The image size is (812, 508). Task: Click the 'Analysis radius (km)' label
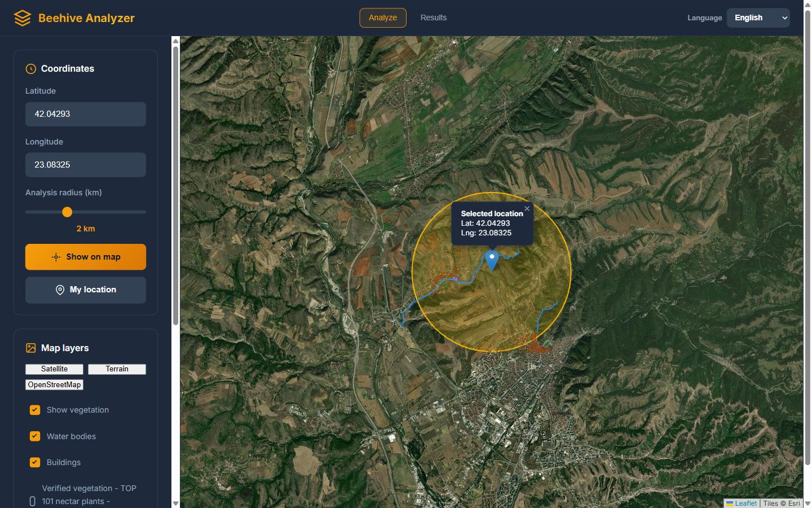[64, 192]
